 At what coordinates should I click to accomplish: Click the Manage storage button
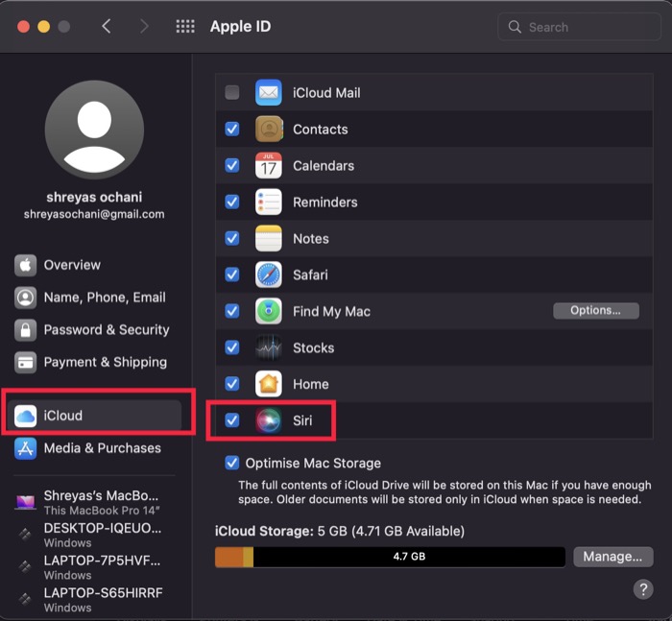click(x=613, y=557)
